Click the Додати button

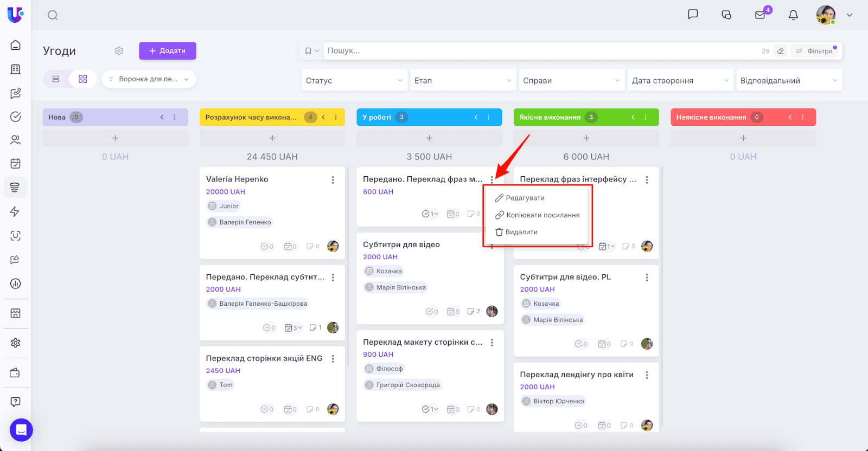(x=167, y=51)
